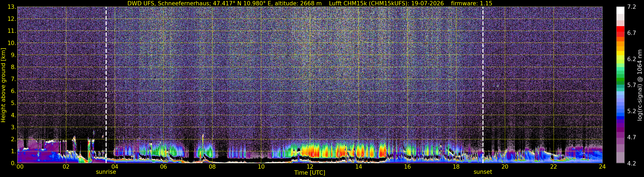Click the height axis tick '12.'
The width and height of the screenshot is (644, 177).
tap(12, 19)
